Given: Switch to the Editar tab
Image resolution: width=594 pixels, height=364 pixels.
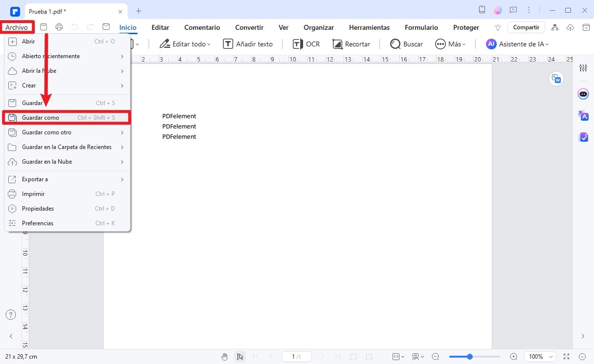Looking at the screenshot, I should click(x=160, y=27).
